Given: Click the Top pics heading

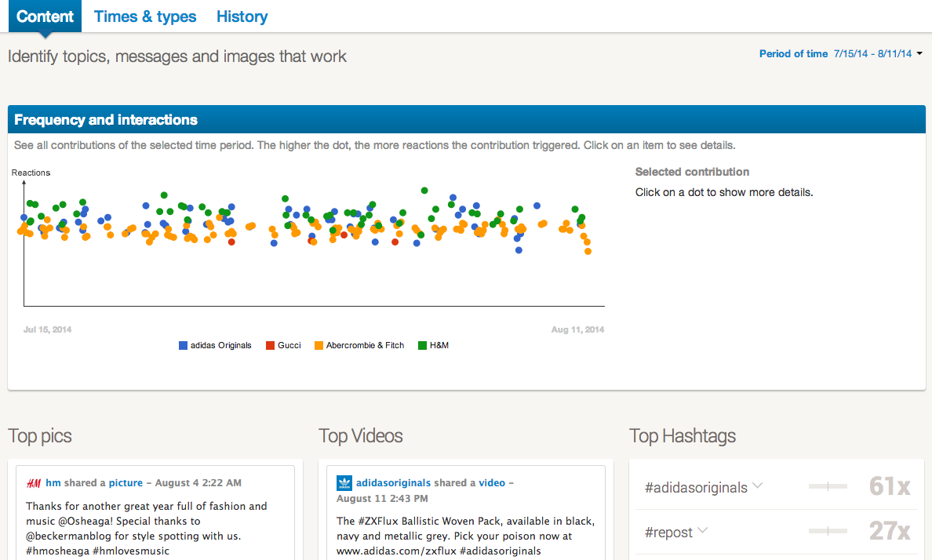Looking at the screenshot, I should [x=40, y=436].
